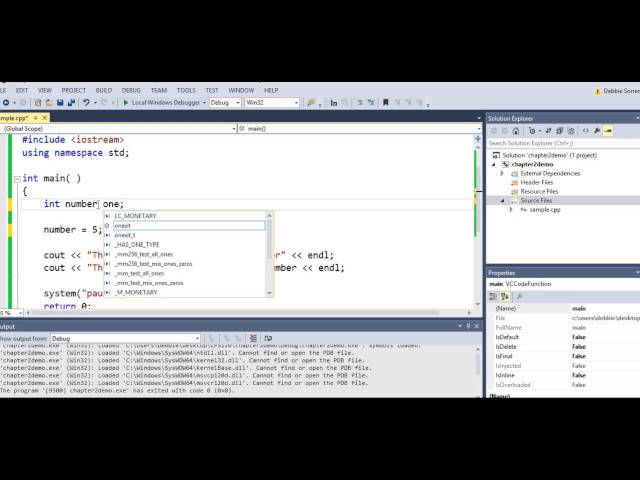Close the Output panel

pyautogui.click(x=476, y=326)
